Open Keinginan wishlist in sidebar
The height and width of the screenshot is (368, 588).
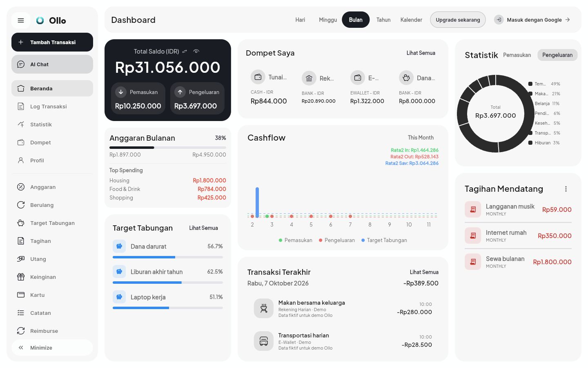pyautogui.click(x=52, y=277)
